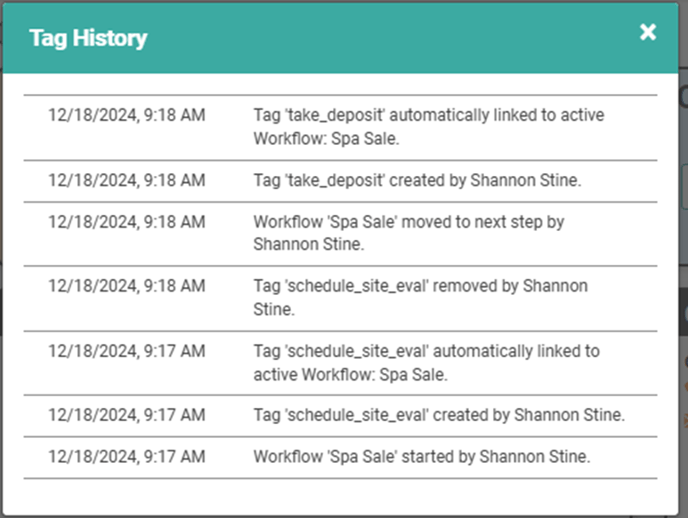
Task: Click timestamp of the 'schedule_site_eval' created row
Action: click(x=126, y=415)
